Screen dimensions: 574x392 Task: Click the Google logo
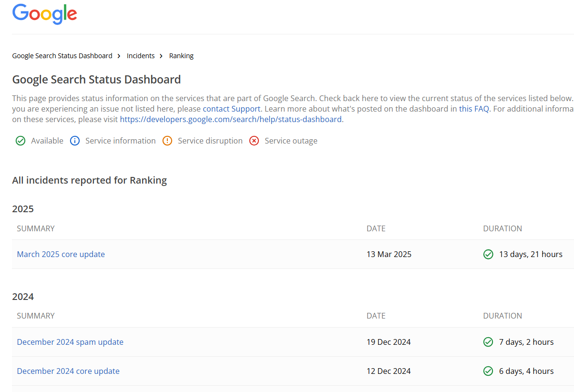(44, 14)
